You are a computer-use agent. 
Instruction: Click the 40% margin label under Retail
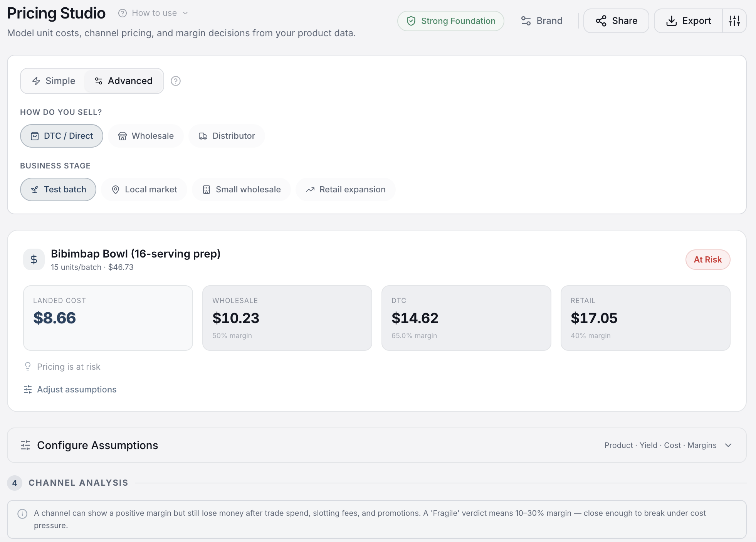tap(591, 335)
